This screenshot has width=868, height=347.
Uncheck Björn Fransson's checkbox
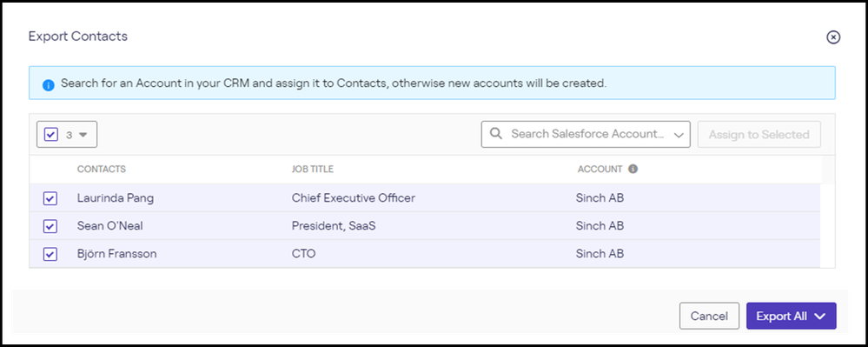pyautogui.click(x=50, y=254)
